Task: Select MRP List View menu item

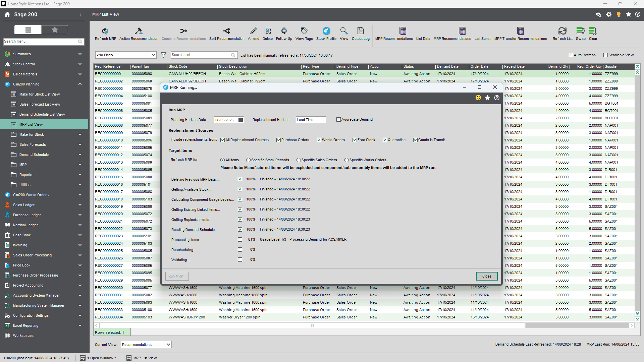Action: (44, 124)
